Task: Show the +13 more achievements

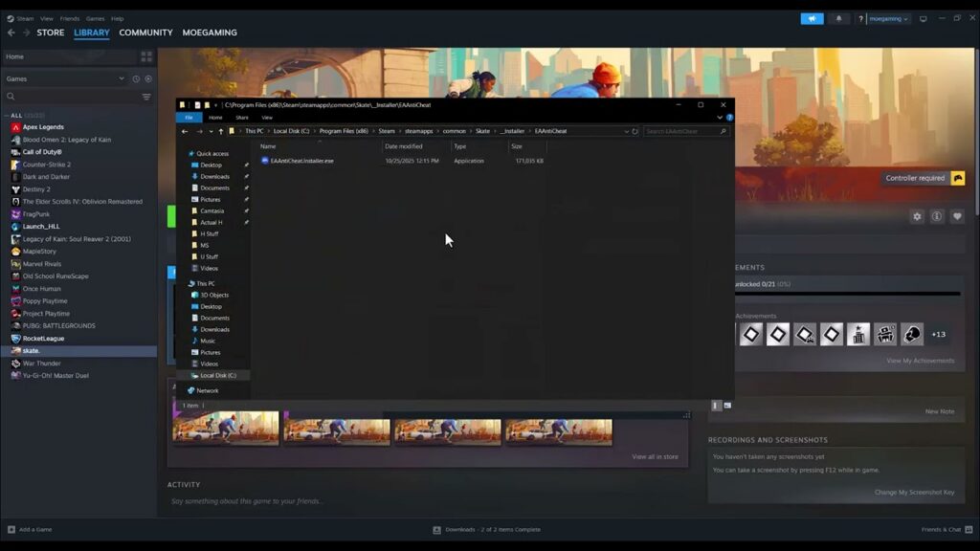Action: point(938,334)
